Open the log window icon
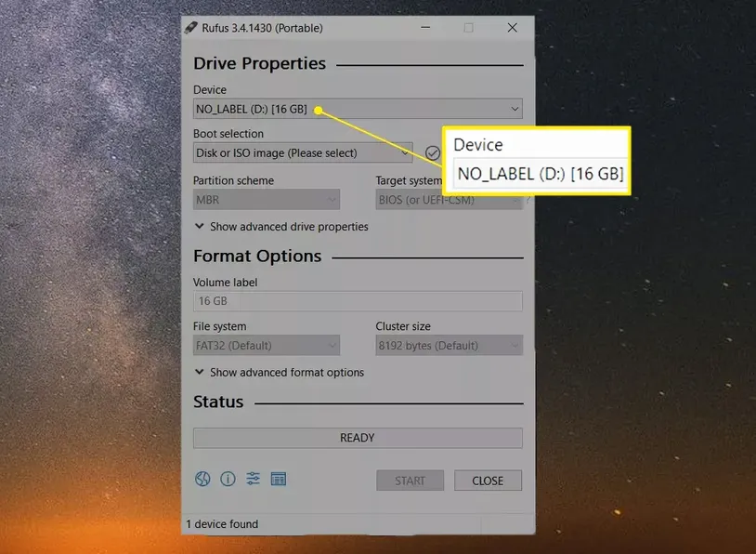The image size is (756, 554). (279, 479)
